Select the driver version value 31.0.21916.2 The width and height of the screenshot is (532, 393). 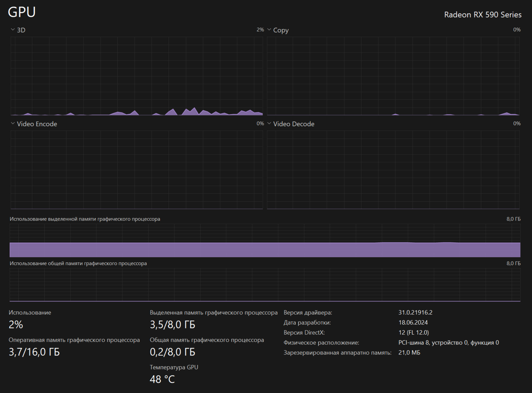click(415, 312)
